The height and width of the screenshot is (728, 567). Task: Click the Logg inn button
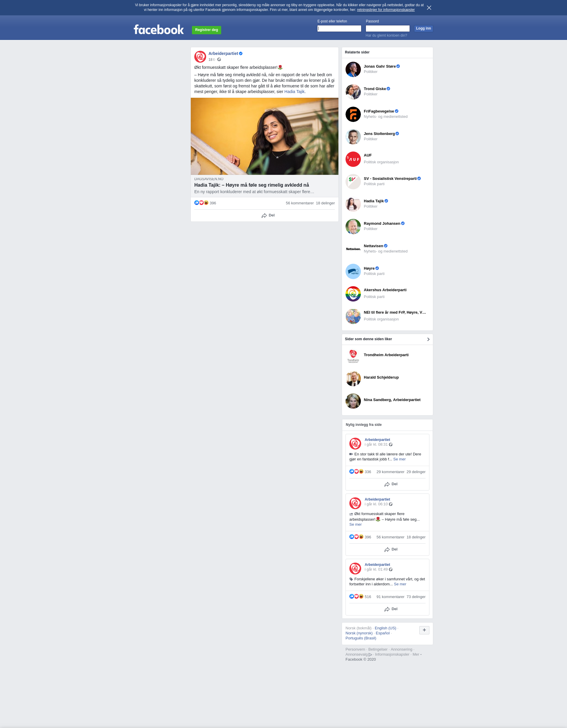[x=423, y=29]
